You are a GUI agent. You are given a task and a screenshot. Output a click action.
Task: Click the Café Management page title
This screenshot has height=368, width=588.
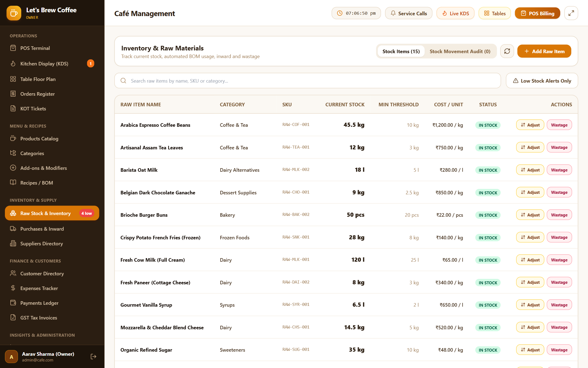pos(145,13)
